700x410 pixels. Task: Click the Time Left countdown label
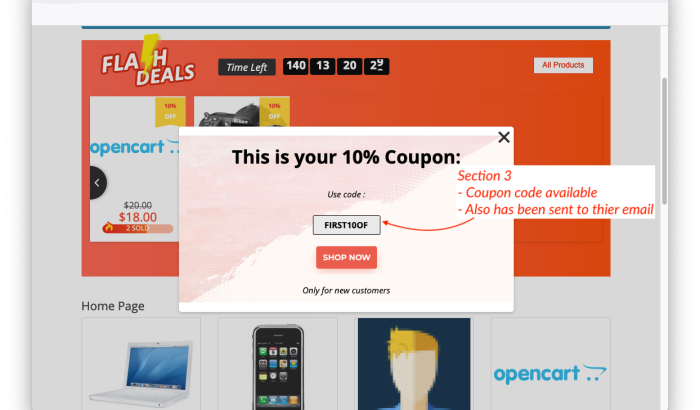[246, 67]
